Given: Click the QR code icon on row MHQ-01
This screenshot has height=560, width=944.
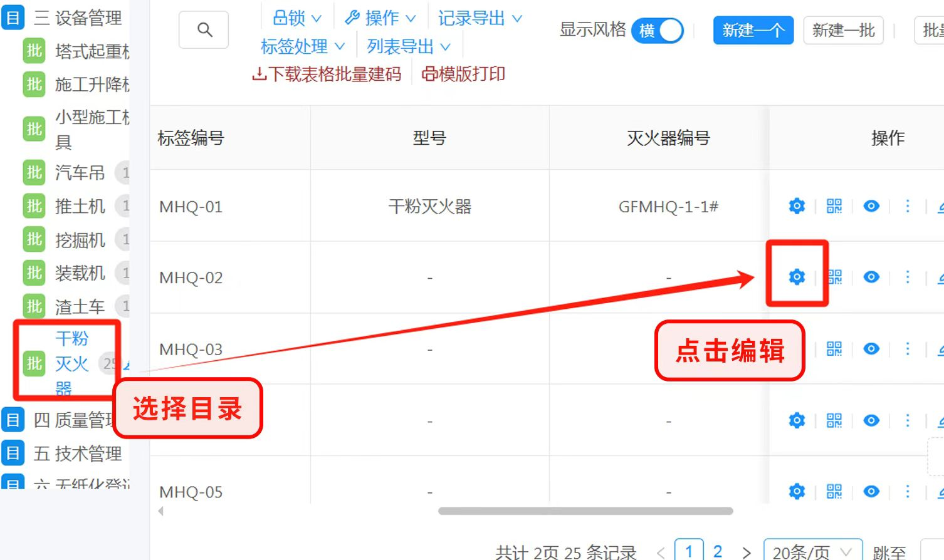Looking at the screenshot, I should (x=834, y=205).
